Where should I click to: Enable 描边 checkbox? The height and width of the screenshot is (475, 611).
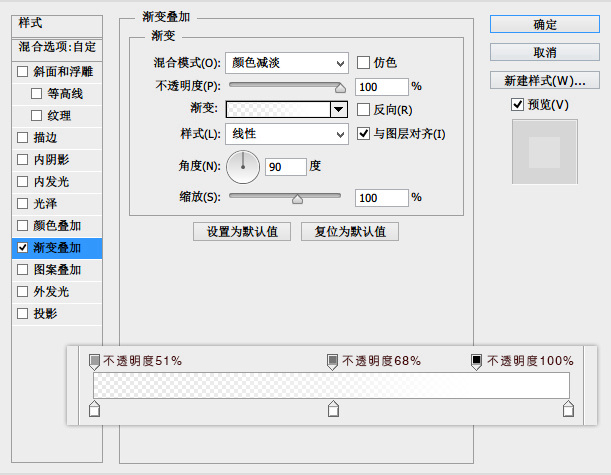click(x=23, y=138)
